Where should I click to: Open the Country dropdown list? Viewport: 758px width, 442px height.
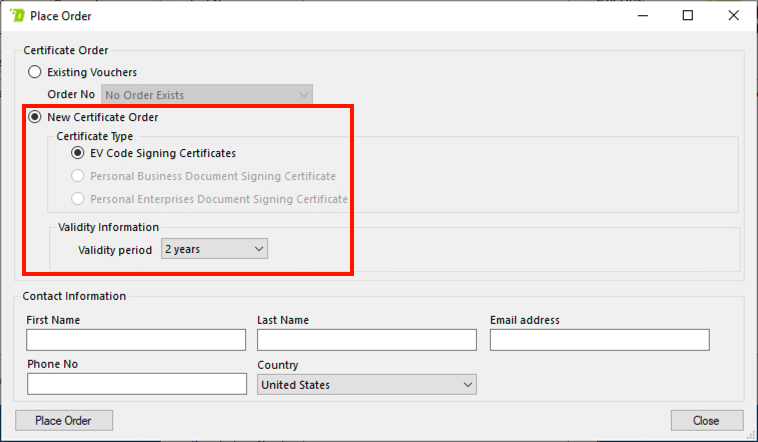click(x=366, y=384)
